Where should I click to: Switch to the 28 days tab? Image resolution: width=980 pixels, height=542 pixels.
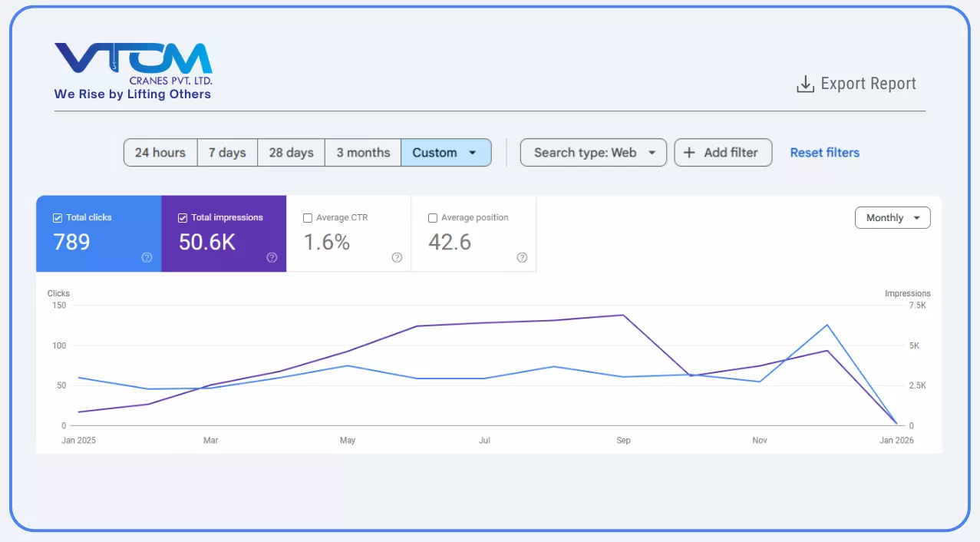(x=291, y=152)
